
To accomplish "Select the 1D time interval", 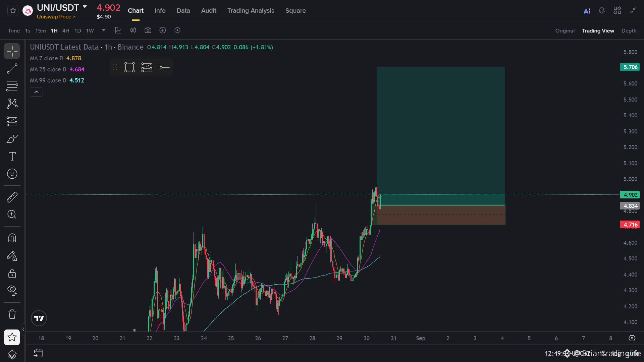I will click(x=77, y=31).
